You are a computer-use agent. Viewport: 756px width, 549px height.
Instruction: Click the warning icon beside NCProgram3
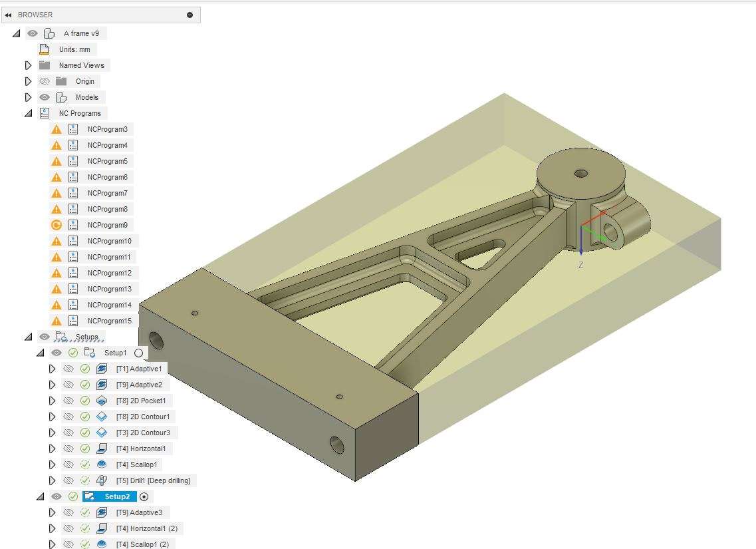57,129
